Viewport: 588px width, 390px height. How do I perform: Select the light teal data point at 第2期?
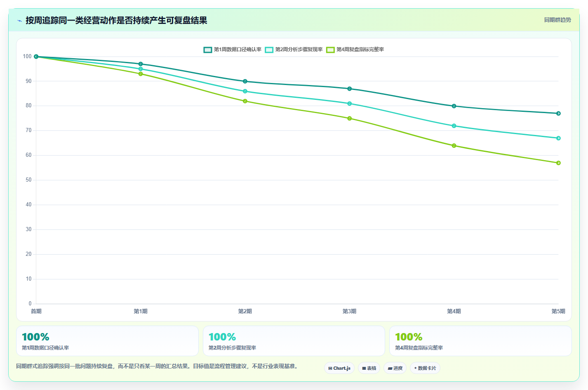[x=245, y=91]
